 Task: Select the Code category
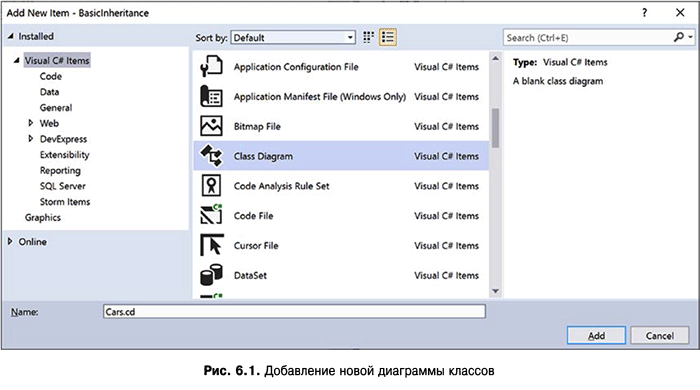[x=50, y=76]
